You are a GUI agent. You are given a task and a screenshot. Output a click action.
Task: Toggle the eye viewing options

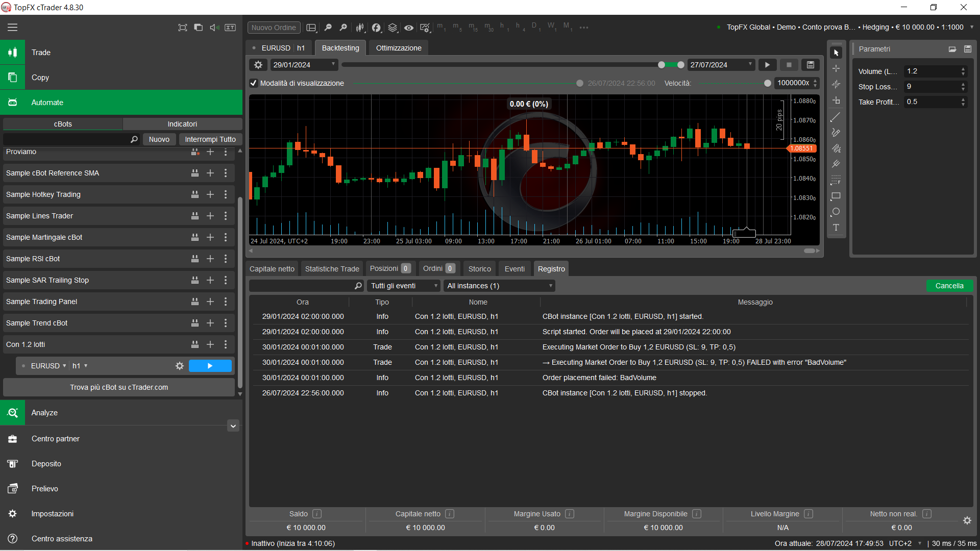[x=409, y=28]
